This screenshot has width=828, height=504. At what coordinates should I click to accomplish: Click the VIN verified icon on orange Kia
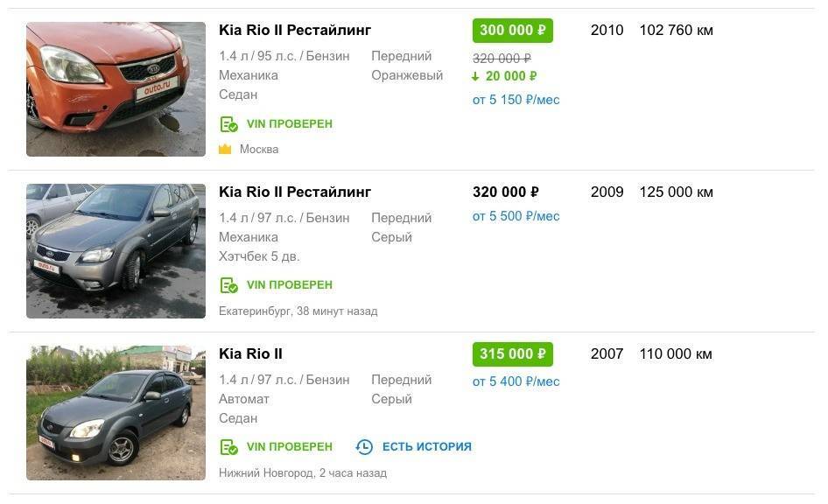pos(228,124)
